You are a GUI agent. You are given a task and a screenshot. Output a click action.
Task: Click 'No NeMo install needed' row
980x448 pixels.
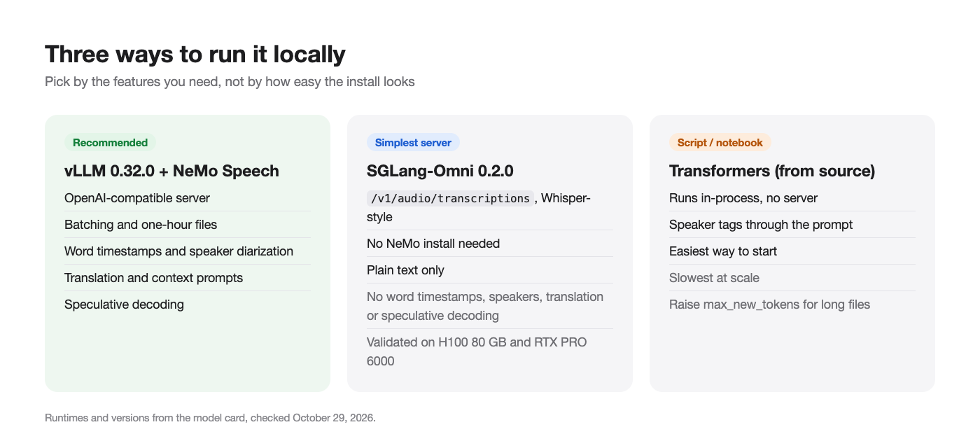point(490,244)
